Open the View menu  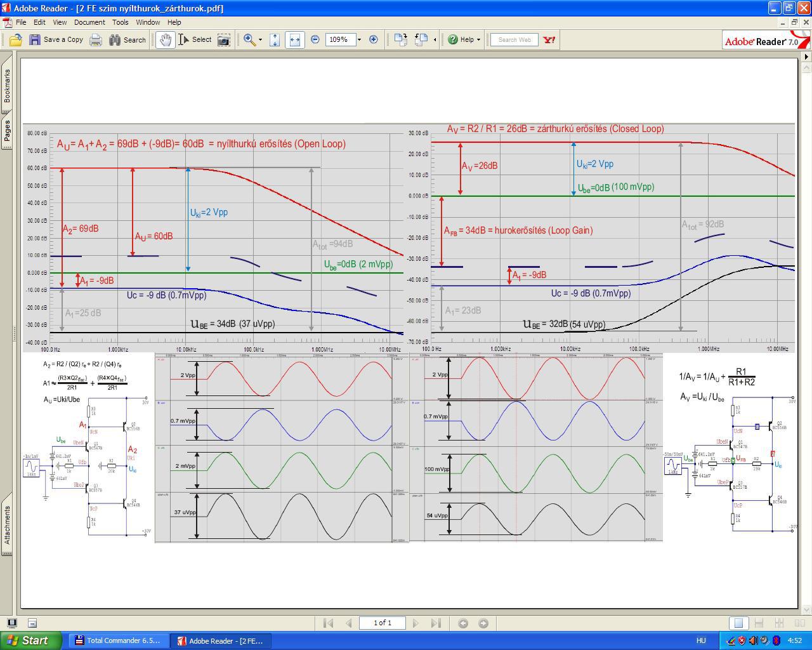60,22
